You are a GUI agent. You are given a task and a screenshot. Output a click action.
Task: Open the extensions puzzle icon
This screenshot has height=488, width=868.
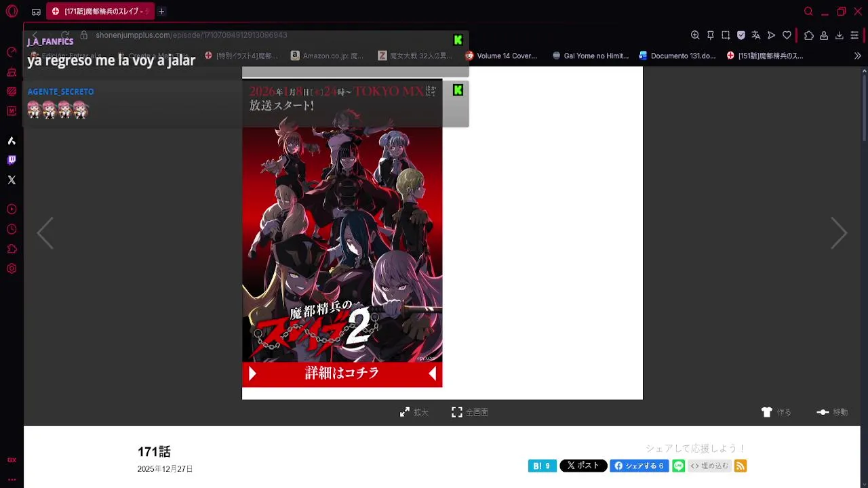(809, 35)
